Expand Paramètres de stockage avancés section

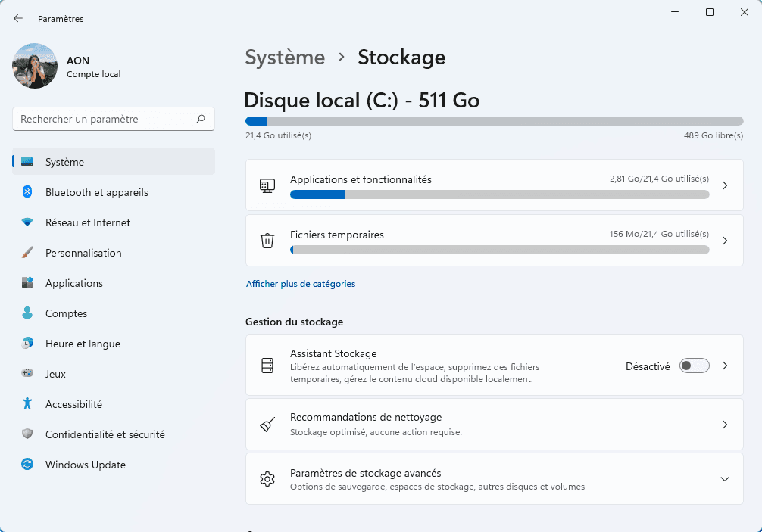pos(724,479)
